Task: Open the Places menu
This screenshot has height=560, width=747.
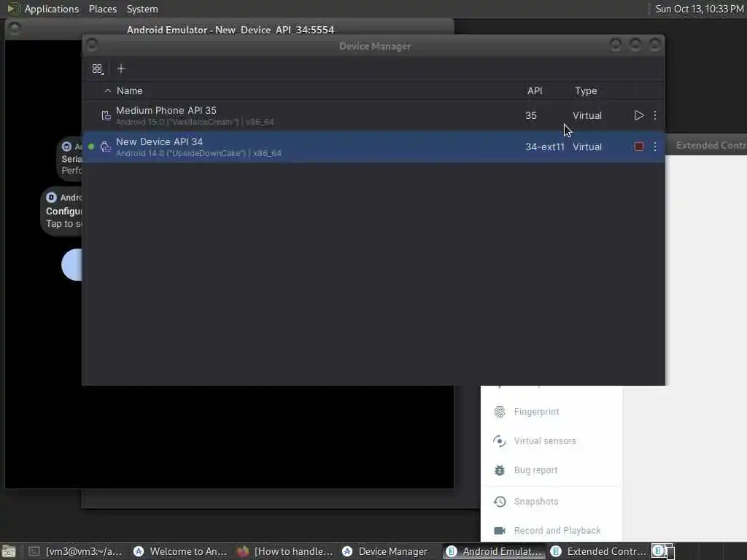Action: [x=102, y=9]
